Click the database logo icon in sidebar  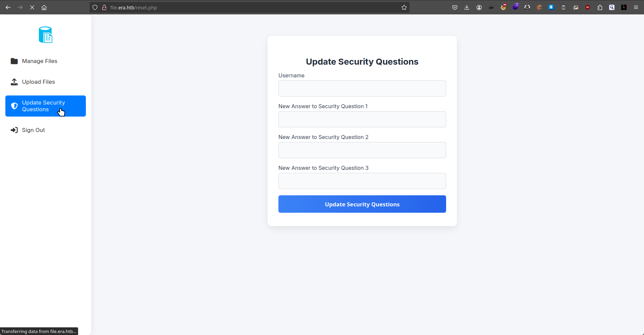(46, 35)
